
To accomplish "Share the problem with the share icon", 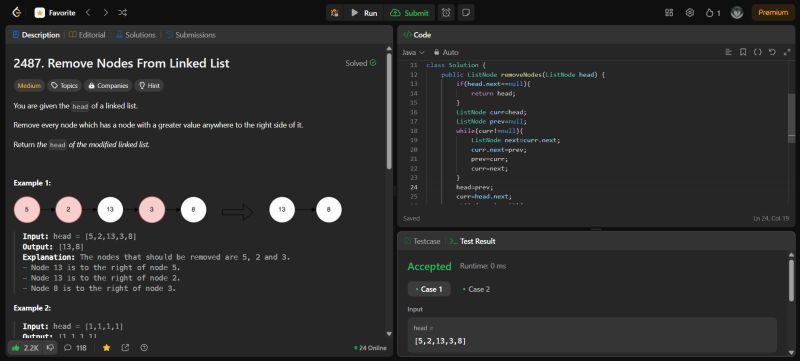I will pyautogui.click(x=125, y=348).
